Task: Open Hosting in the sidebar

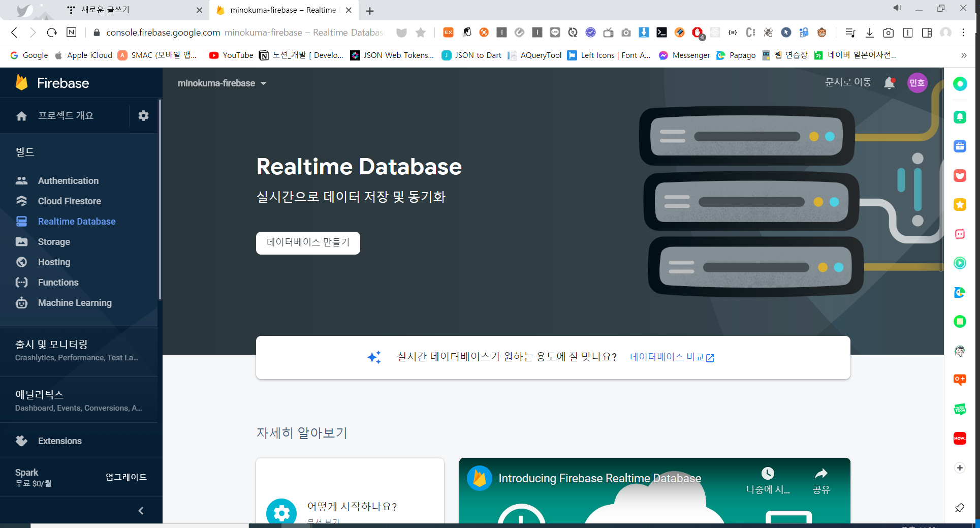Action: coord(54,262)
